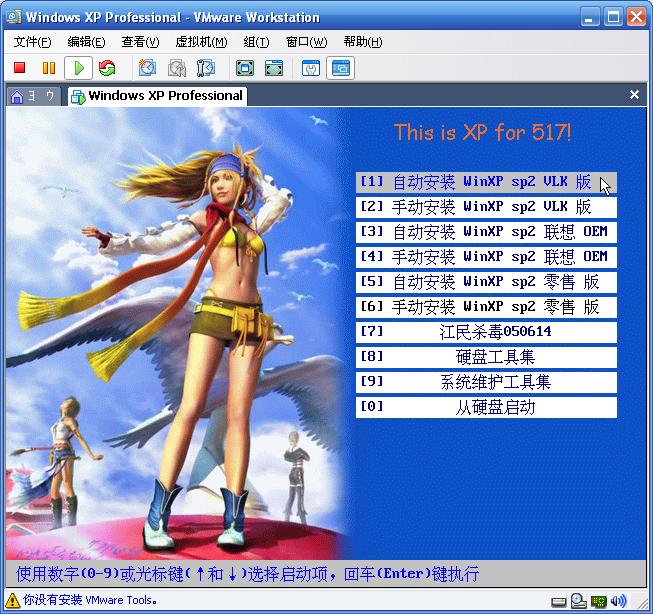Image resolution: width=653 pixels, height=614 pixels.
Task: Take a snapshot using the clock icon
Action: coord(147,68)
